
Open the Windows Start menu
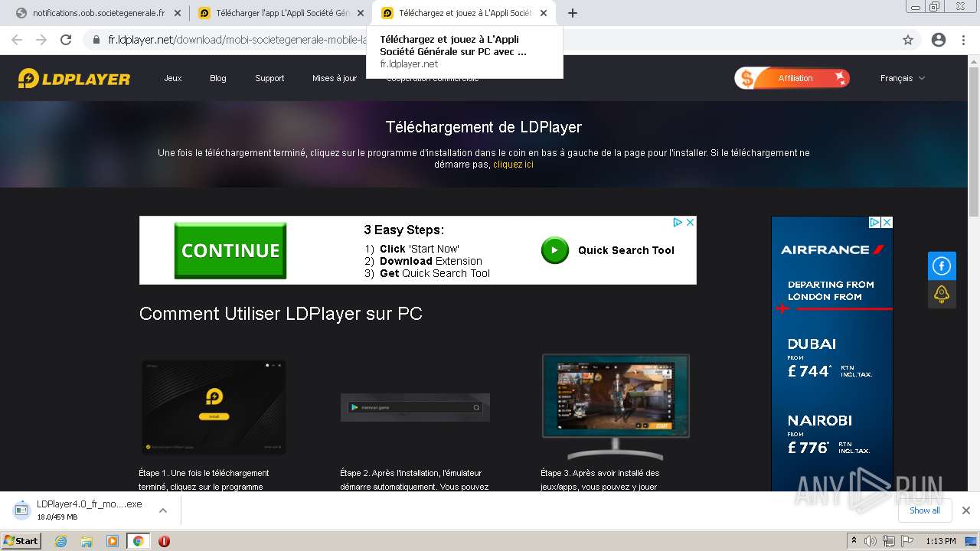point(21,541)
